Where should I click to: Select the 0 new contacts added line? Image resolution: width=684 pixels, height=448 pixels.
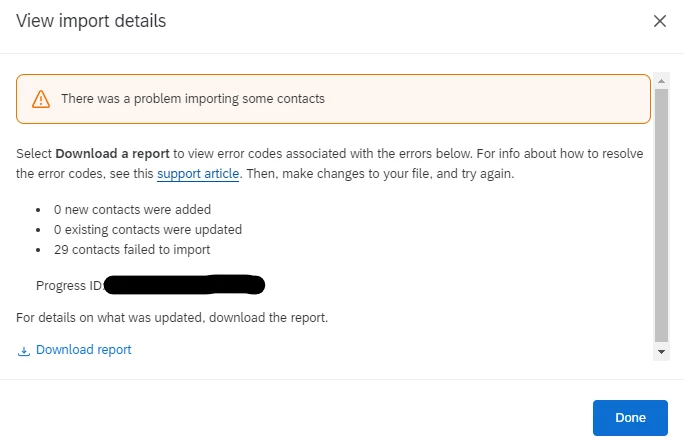[132, 209]
